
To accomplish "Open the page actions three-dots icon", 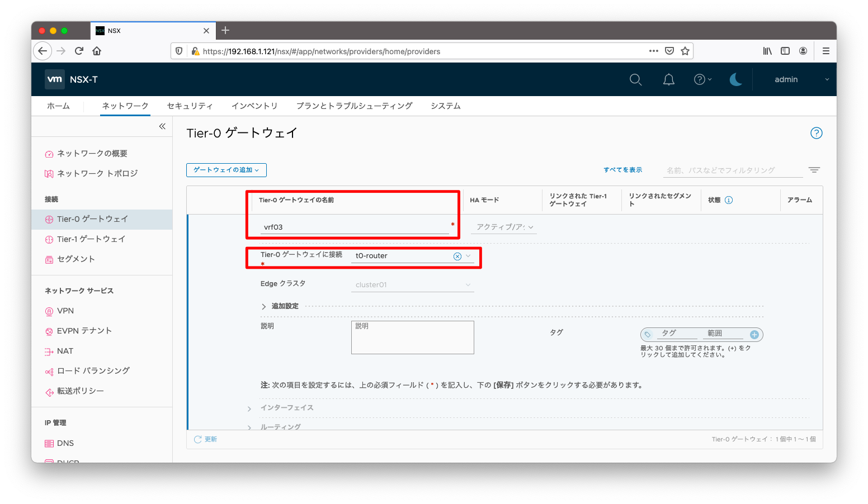I will click(x=653, y=51).
